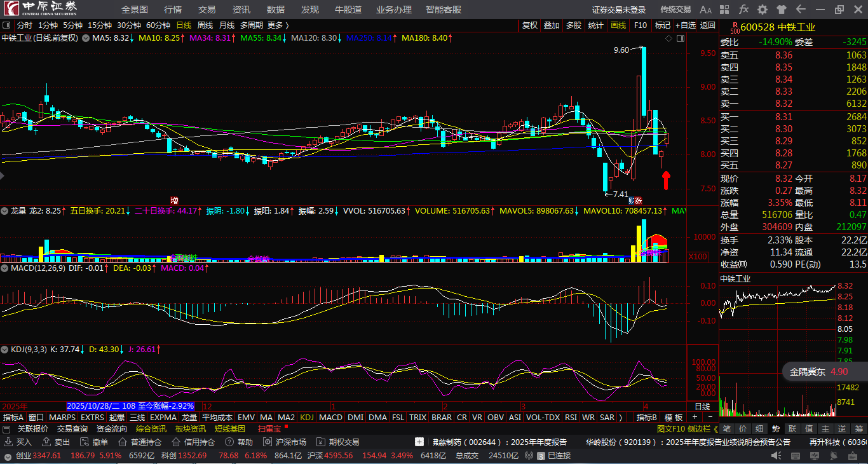Image resolution: width=868 pixels, height=464 pixels.
Task: Open the 模板 template menu
Action: tap(674, 418)
